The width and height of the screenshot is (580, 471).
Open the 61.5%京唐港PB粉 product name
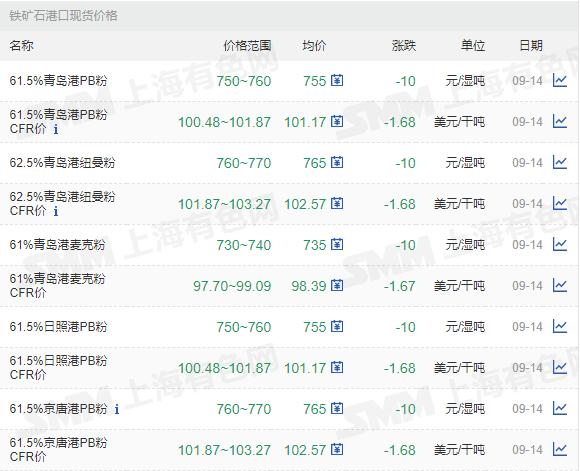58,409
